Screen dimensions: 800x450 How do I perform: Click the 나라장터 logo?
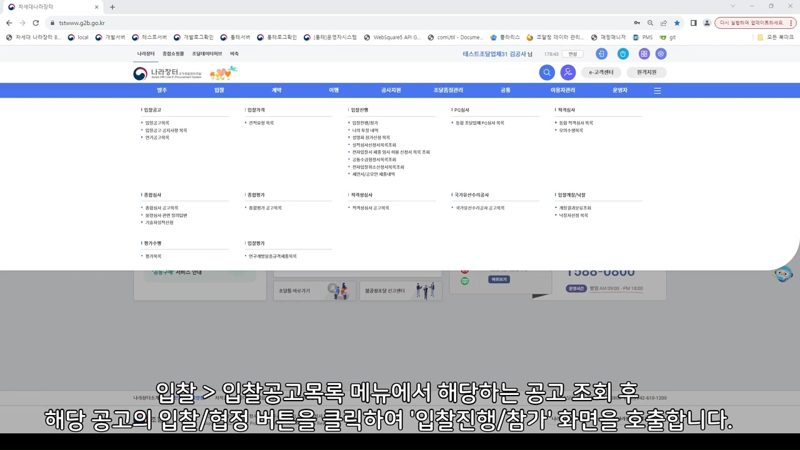point(167,73)
